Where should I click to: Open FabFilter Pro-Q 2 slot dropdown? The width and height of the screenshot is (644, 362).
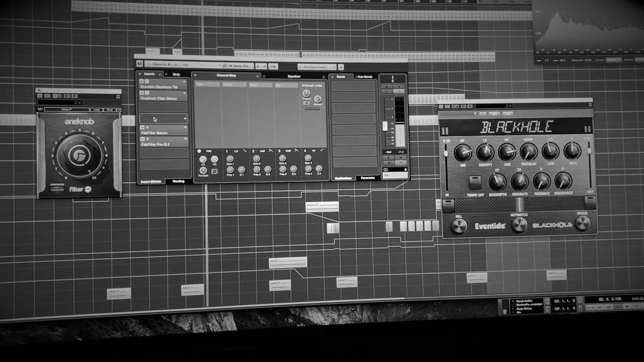pos(186,139)
